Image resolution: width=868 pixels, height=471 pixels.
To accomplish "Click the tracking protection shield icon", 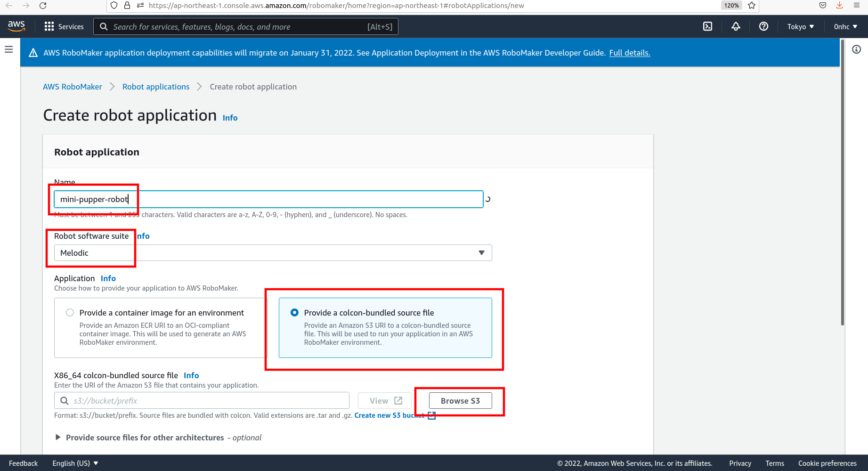I will 114,6.
